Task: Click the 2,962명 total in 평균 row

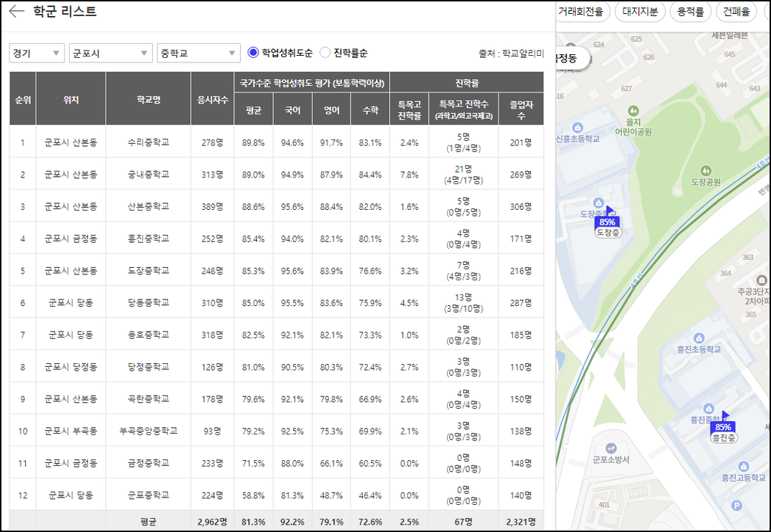Action: 212,522
